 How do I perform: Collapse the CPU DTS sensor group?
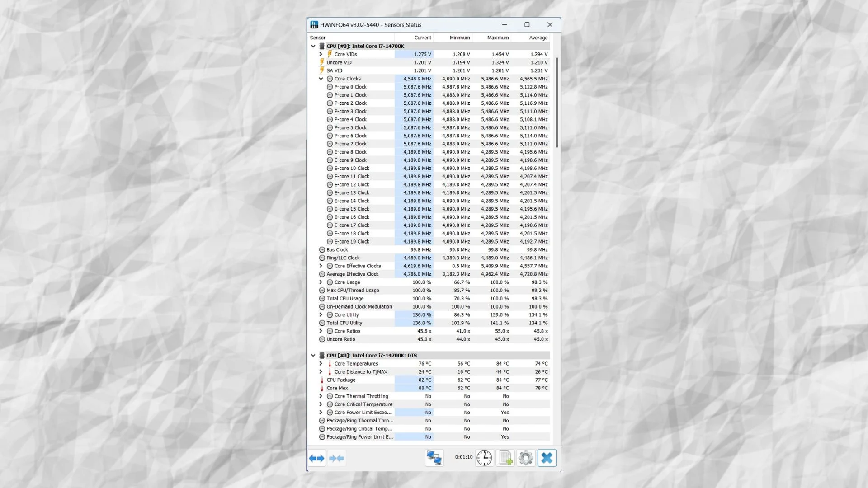pyautogui.click(x=313, y=356)
